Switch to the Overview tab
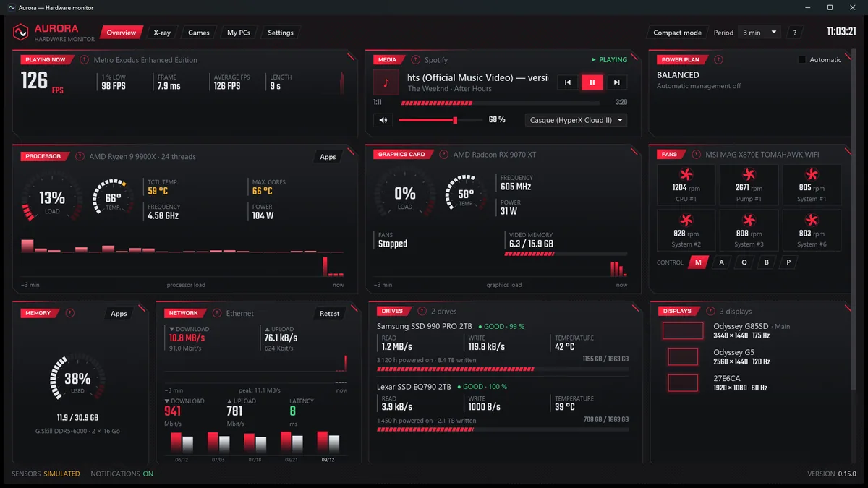This screenshot has width=868, height=488. pos(122,33)
